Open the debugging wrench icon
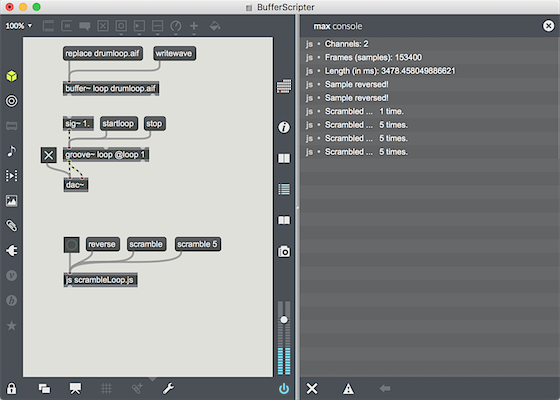This screenshot has height=400, width=560. (x=168, y=388)
